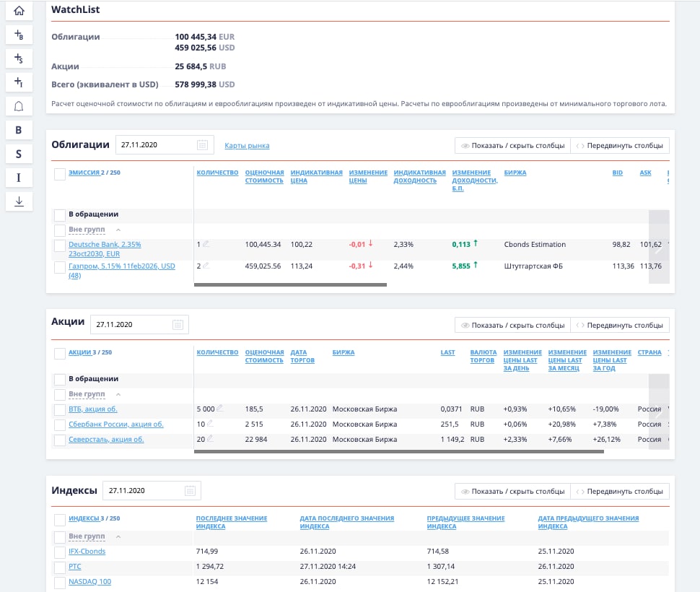Collapse Вне групп group in bonds table
The width and height of the screenshot is (700, 592).
pyautogui.click(x=118, y=230)
